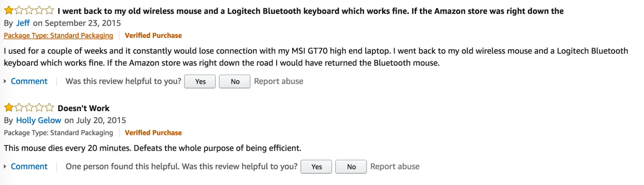
Task: Report abuse on Jeff's review
Action: 278,81
